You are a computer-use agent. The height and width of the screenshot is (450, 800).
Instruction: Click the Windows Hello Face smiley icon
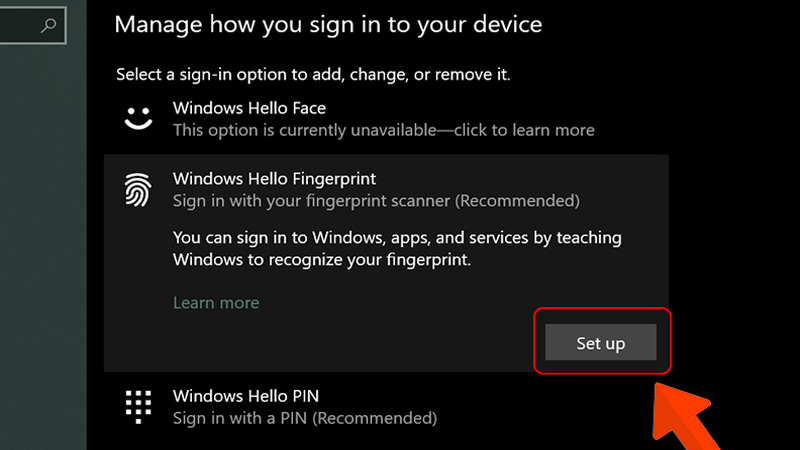coord(138,118)
